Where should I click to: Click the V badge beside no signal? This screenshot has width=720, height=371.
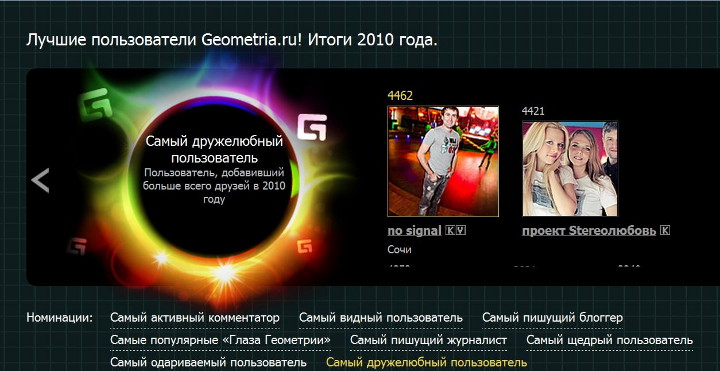461,231
